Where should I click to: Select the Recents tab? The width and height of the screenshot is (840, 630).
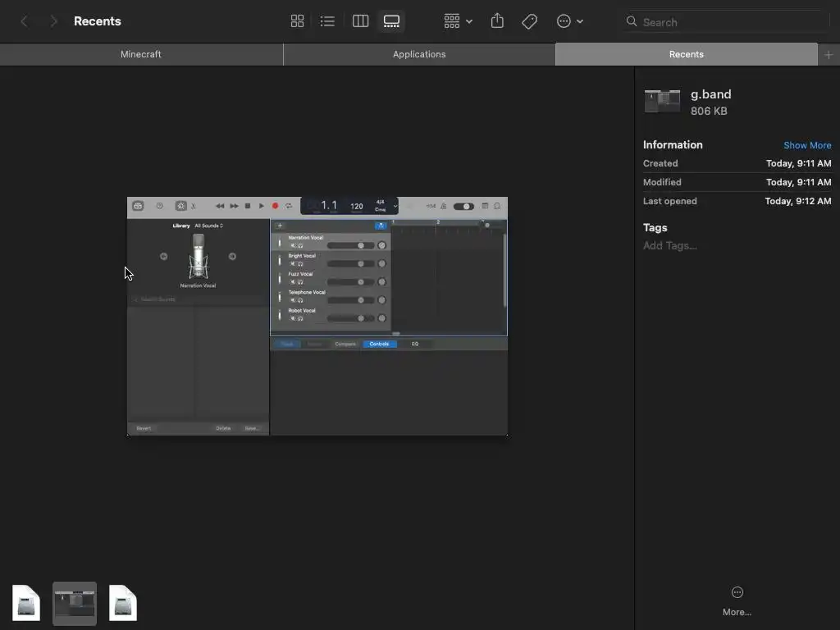[x=687, y=54]
